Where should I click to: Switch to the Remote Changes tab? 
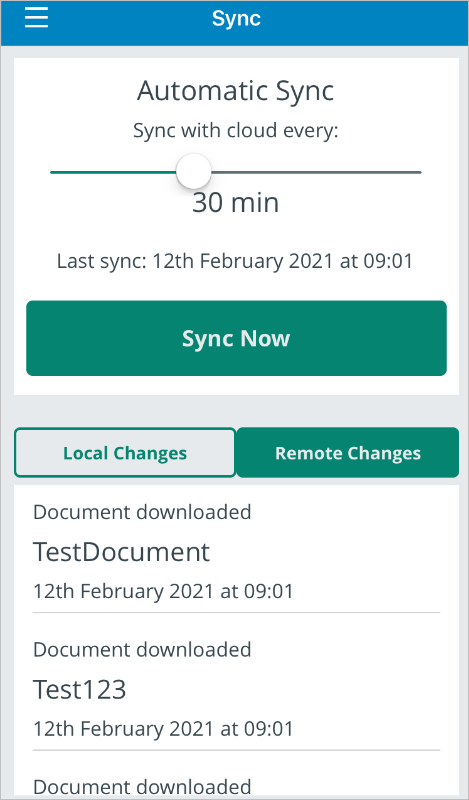click(x=348, y=453)
